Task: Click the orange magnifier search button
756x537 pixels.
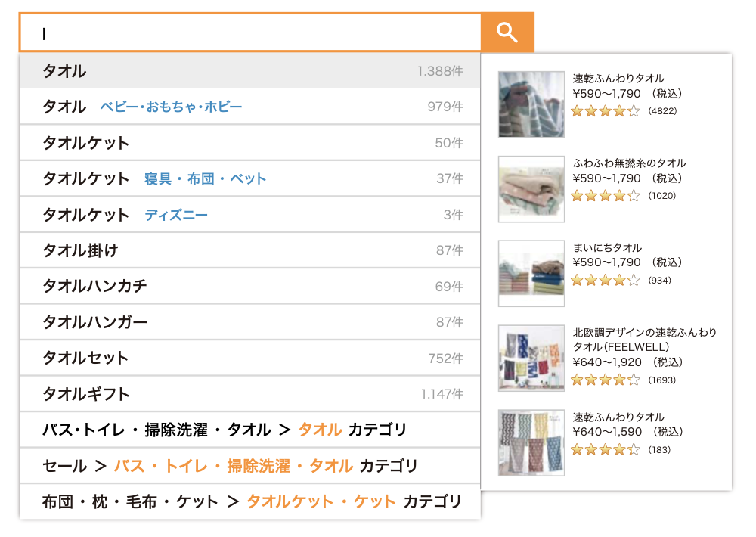Action: coord(508,33)
